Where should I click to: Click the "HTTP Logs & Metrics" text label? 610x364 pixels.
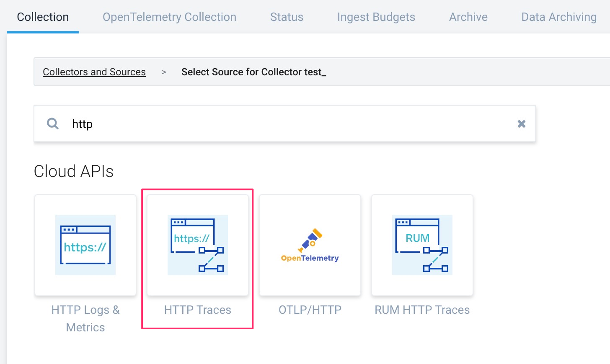coord(85,318)
